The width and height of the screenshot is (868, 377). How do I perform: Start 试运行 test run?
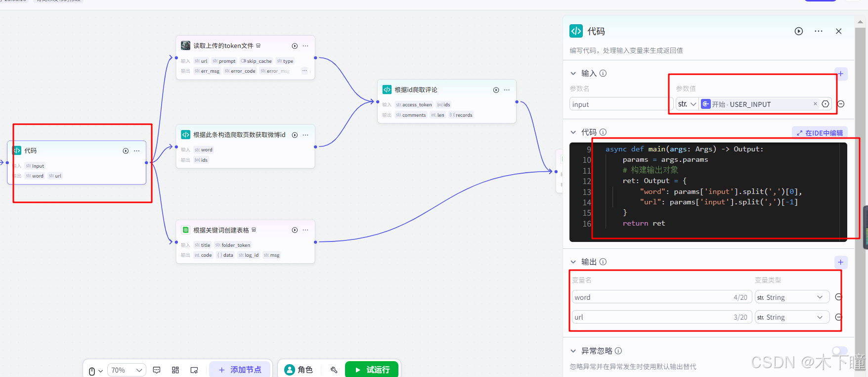pyautogui.click(x=372, y=370)
